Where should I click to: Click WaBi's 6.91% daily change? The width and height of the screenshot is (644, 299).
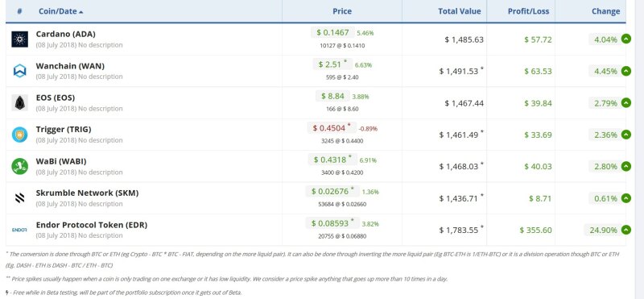click(368, 160)
